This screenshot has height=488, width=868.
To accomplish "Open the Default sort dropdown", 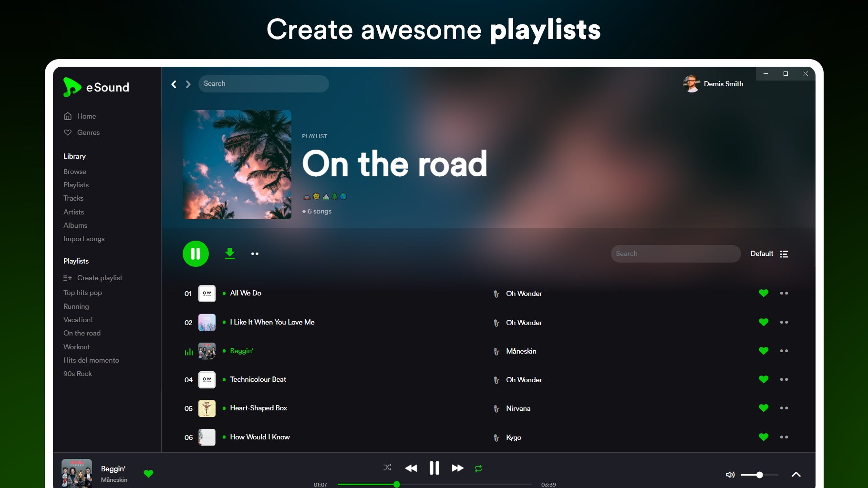I will click(762, 254).
